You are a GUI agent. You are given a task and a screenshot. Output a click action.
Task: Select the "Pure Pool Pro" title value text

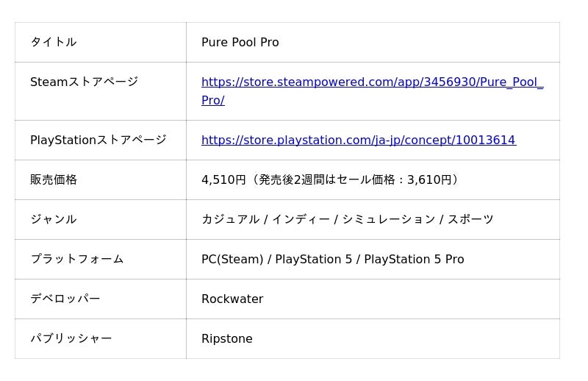[240, 42]
